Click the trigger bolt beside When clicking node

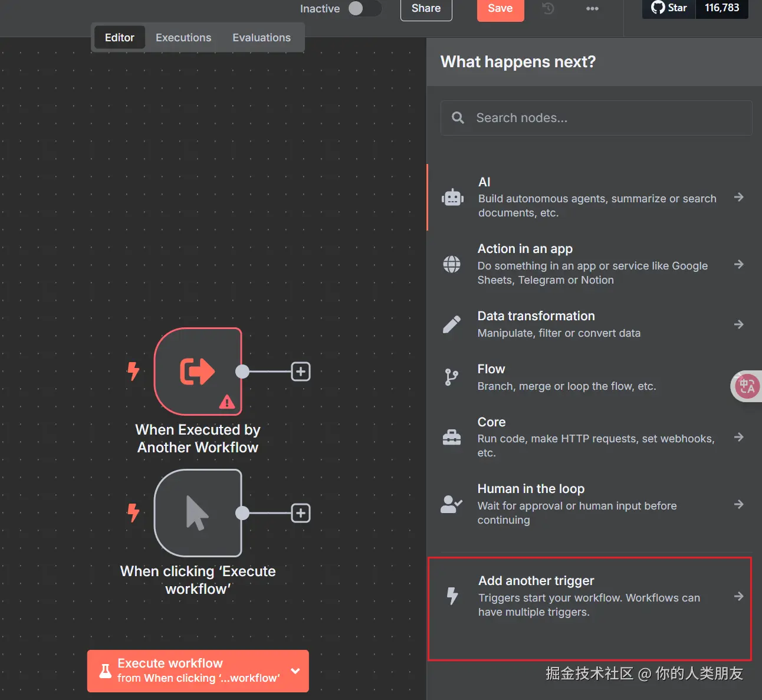pos(134,512)
